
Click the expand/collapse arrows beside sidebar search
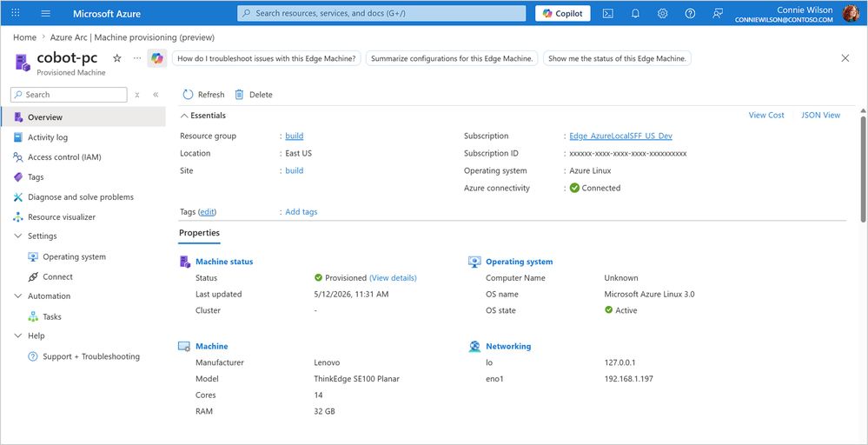tap(137, 95)
